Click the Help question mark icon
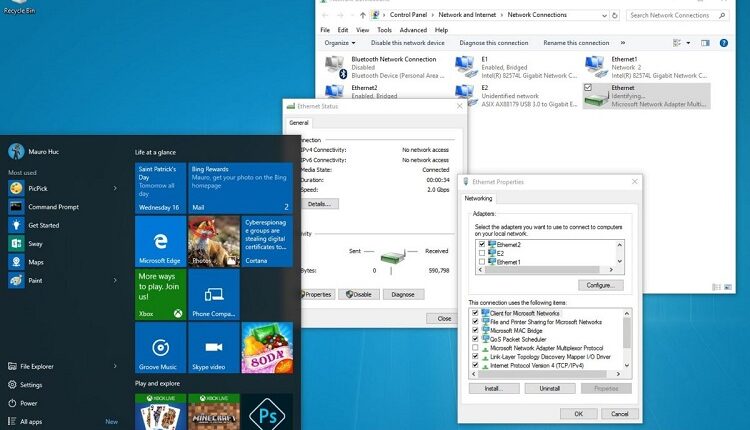This screenshot has height=430, width=750. point(724,43)
